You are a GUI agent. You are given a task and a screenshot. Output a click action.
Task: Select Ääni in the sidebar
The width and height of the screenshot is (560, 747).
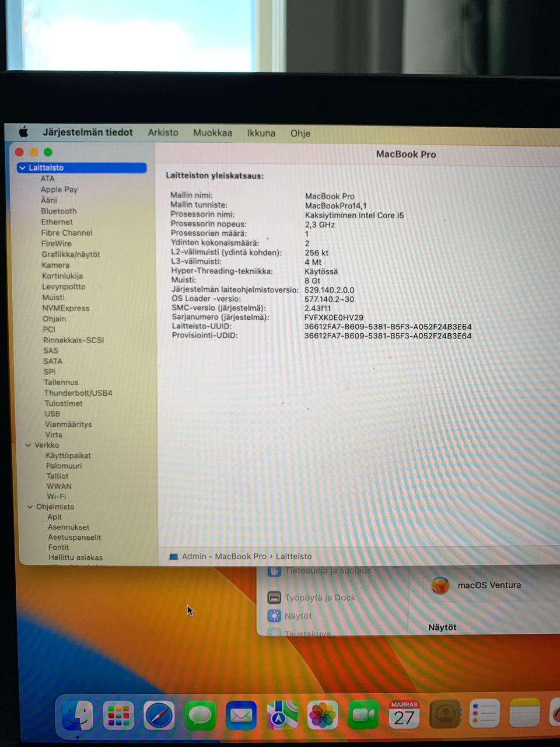49,200
